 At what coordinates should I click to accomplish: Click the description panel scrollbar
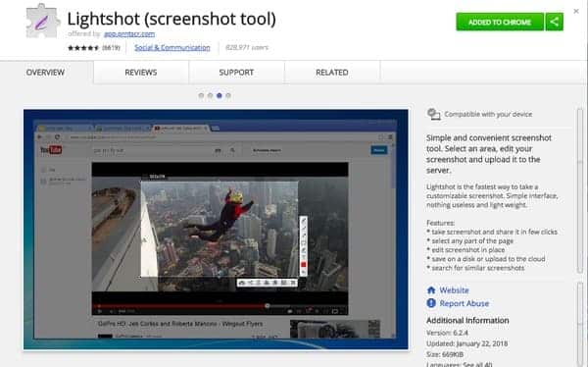tap(580, 191)
